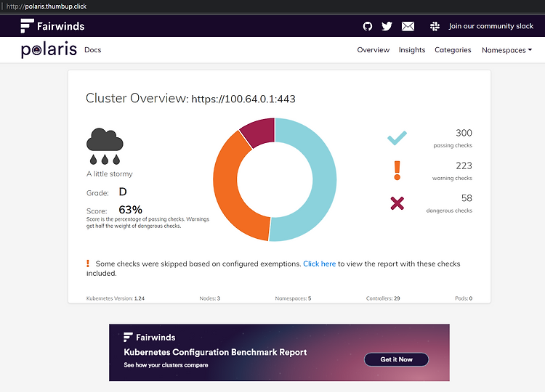545x392 pixels.
Task: Click 'See how your clusters compare' text
Action: [x=166, y=365]
